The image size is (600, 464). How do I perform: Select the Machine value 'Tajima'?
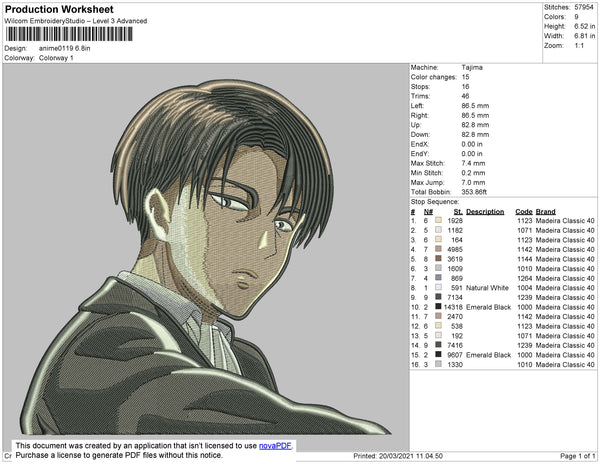pyautogui.click(x=472, y=67)
